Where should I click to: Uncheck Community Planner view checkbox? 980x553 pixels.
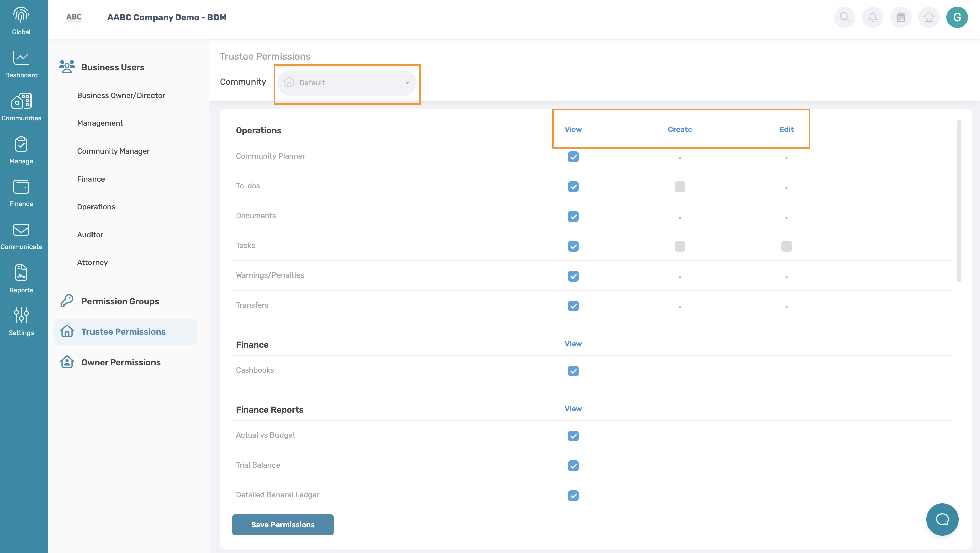tap(573, 157)
